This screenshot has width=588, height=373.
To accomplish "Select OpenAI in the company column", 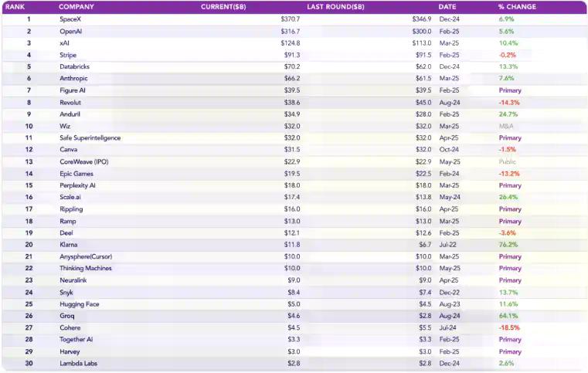I will point(71,31).
